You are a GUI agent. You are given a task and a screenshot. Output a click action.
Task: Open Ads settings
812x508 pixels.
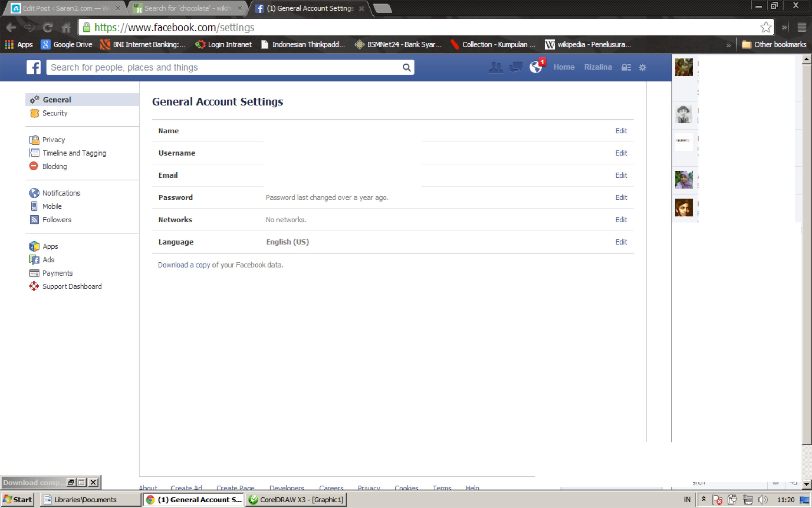click(48, 260)
